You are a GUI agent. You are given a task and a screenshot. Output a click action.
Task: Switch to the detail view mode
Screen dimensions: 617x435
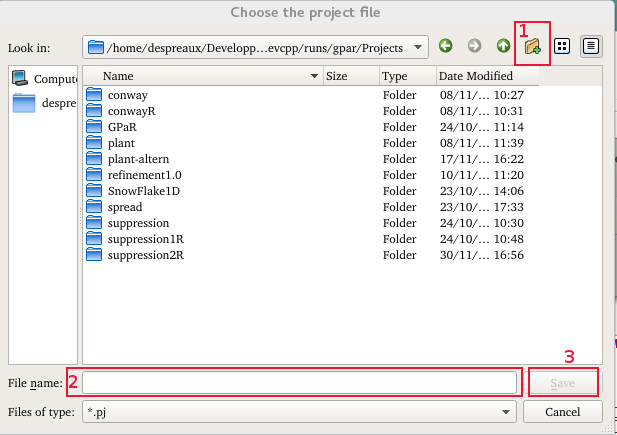point(591,46)
